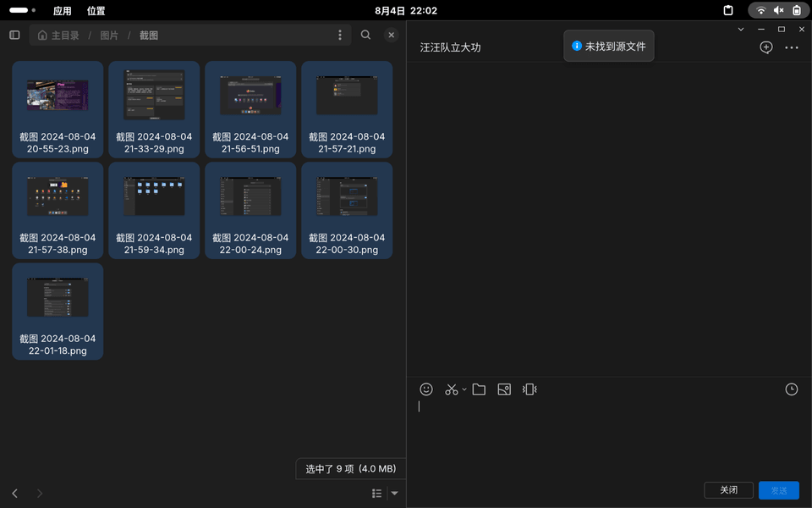Send a window shake nudge
Screen dimensions: 812x508
[x=529, y=389]
